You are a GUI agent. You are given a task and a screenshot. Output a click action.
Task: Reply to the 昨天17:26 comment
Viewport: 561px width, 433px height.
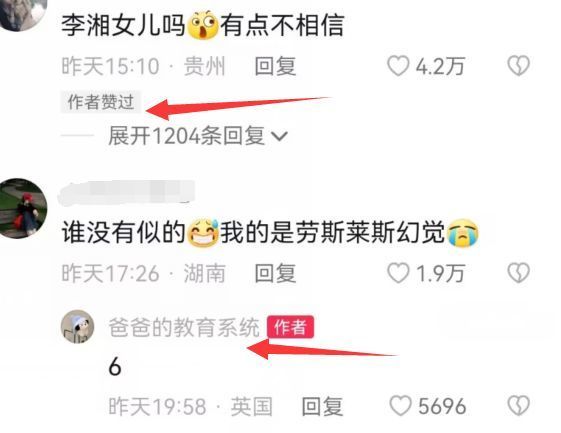[x=275, y=273]
